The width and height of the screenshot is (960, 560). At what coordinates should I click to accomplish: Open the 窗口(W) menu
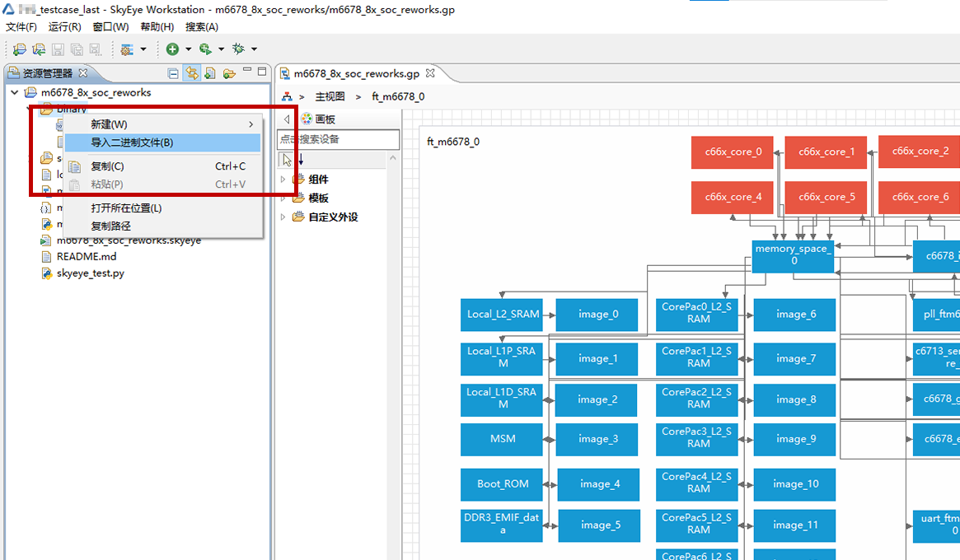click(x=110, y=27)
